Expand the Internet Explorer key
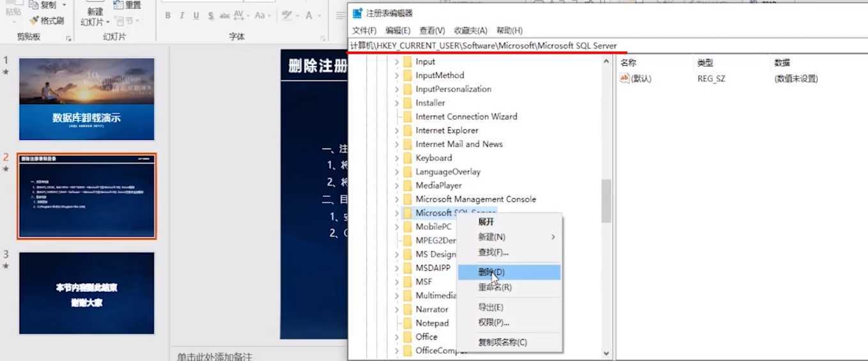 point(396,130)
